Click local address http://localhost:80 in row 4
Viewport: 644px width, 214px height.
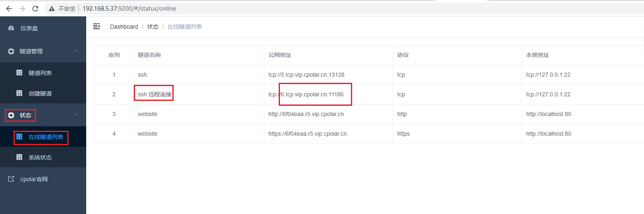(549, 134)
